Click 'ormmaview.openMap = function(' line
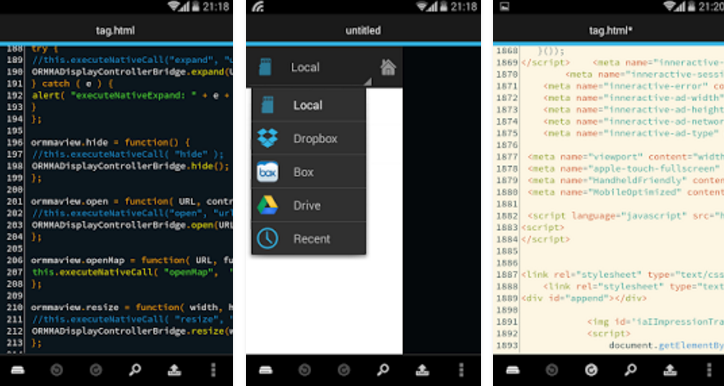724x386 pixels. coord(131,260)
